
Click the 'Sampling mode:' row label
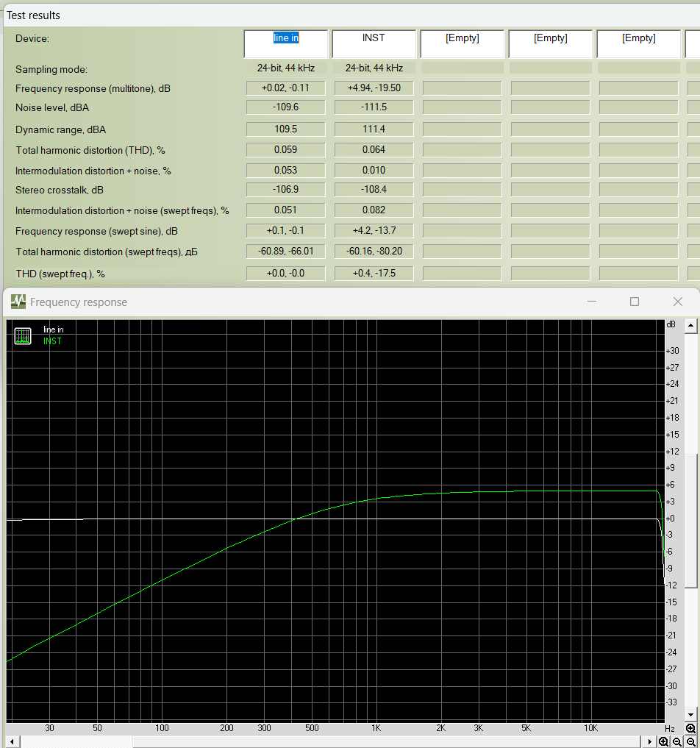(x=51, y=70)
